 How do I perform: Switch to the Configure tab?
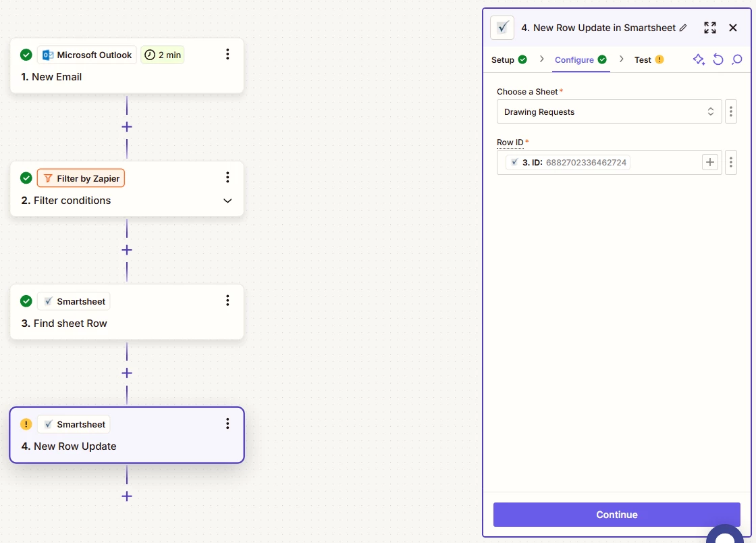coord(580,60)
